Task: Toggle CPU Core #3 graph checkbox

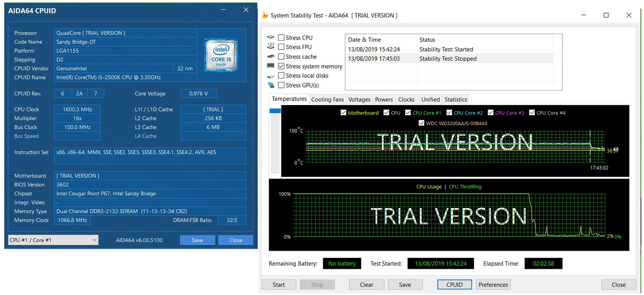Action: [x=491, y=113]
